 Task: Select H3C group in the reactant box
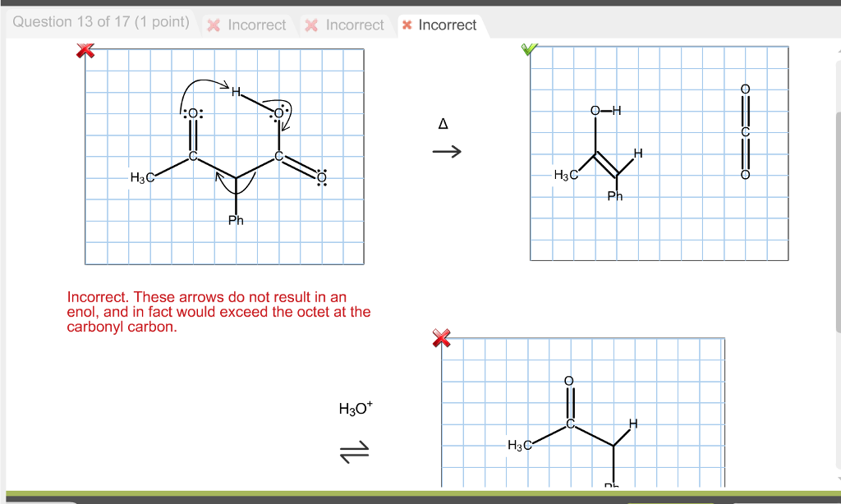tap(141, 178)
